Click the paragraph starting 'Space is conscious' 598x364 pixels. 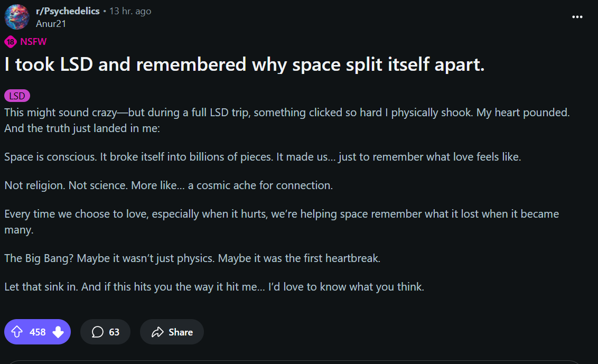[x=263, y=157]
